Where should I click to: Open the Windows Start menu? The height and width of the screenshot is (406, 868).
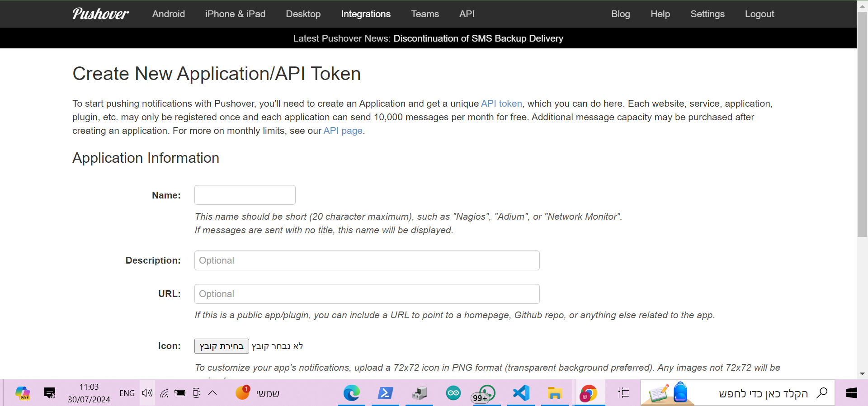pyautogui.click(x=852, y=393)
